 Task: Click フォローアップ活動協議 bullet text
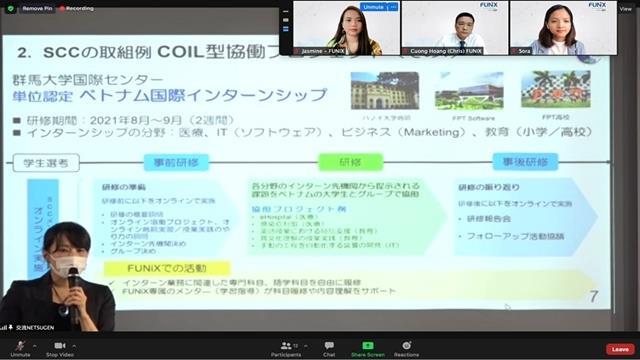pos(516,236)
